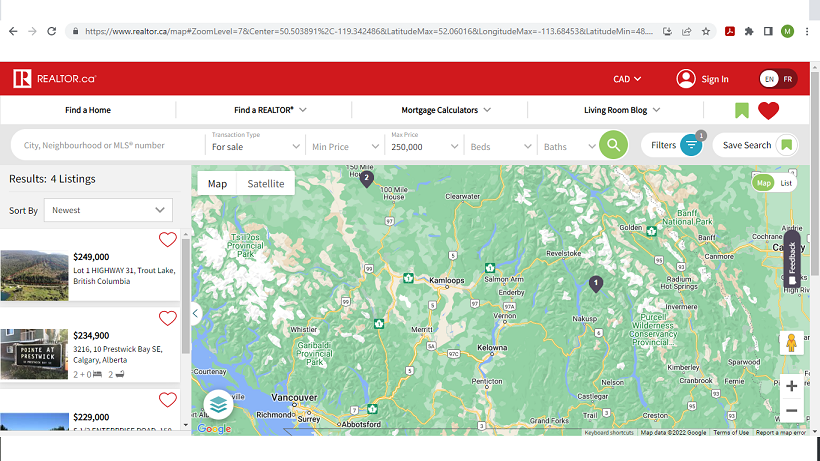Open browser extensions puzzle icon
Viewport: 820px width, 461px height.
tap(749, 31)
